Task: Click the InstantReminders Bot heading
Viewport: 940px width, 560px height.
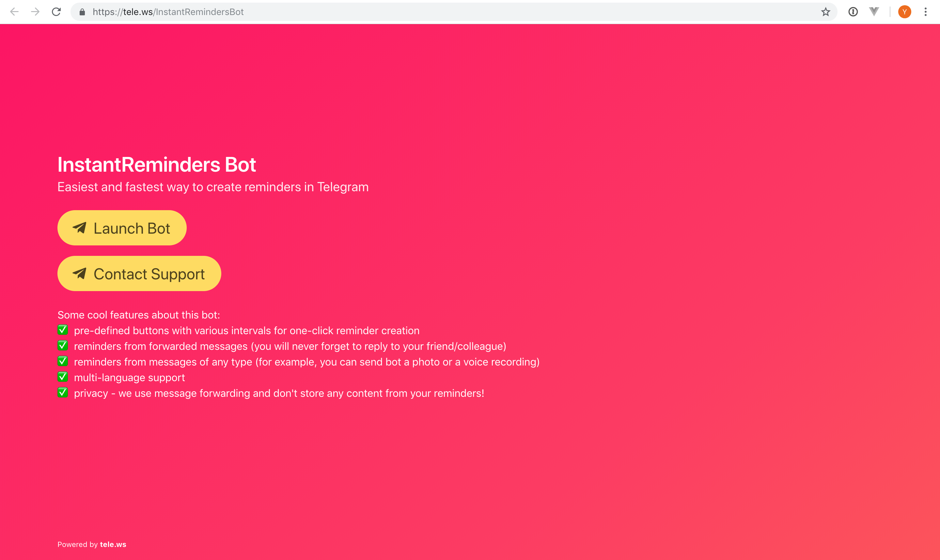Action: point(157,164)
